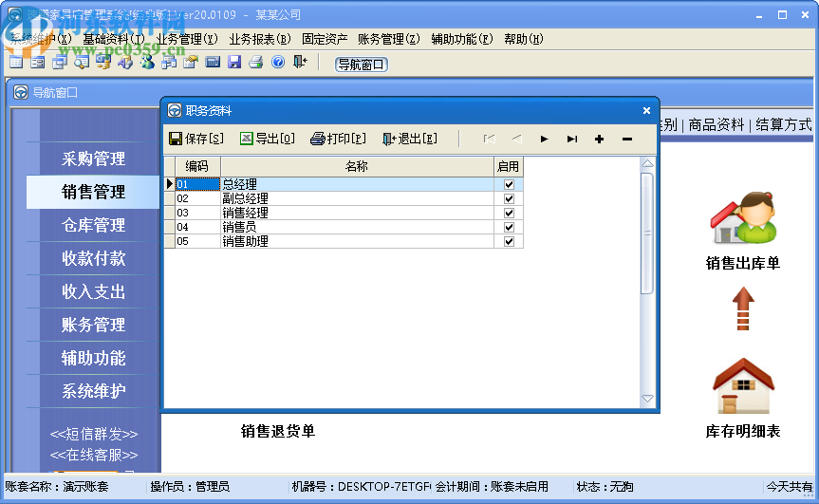Open the 辅助功能(F) menu

click(x=462, y=39)
